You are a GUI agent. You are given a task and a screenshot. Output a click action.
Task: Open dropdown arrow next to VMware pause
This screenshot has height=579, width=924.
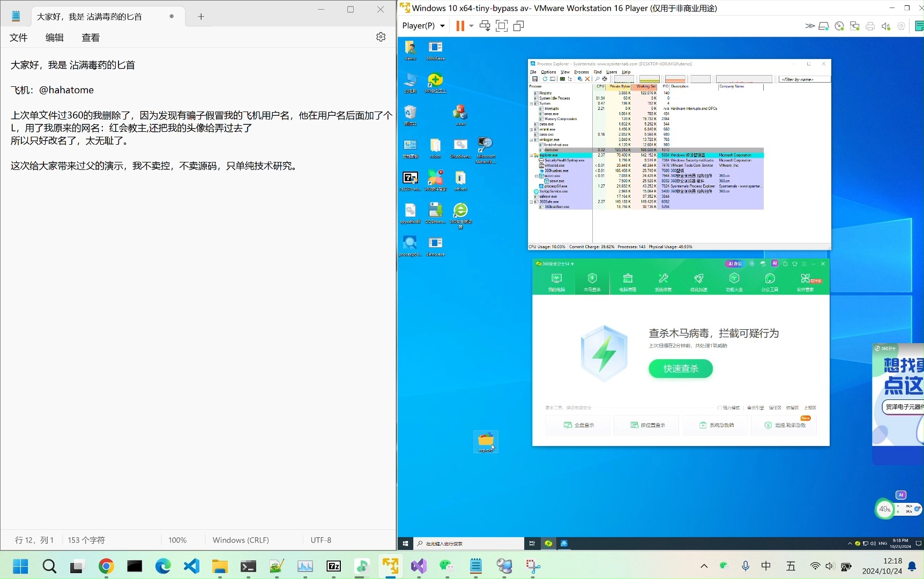point(471,26)
